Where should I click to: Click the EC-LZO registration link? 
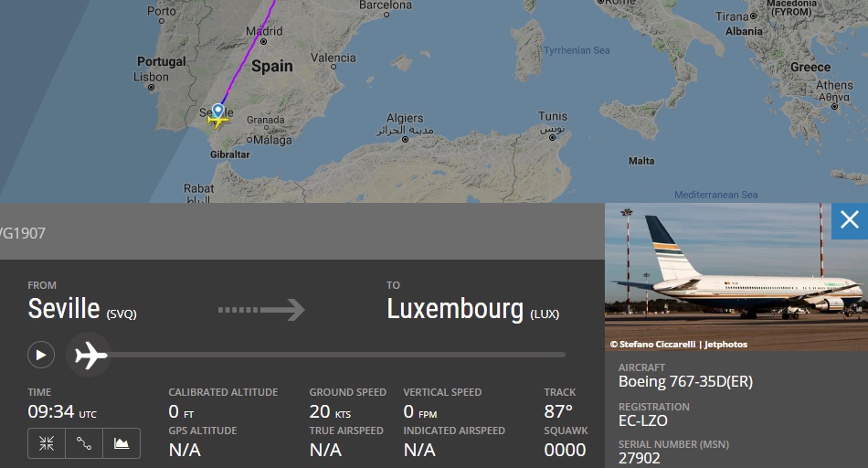(x=643, y=420)
